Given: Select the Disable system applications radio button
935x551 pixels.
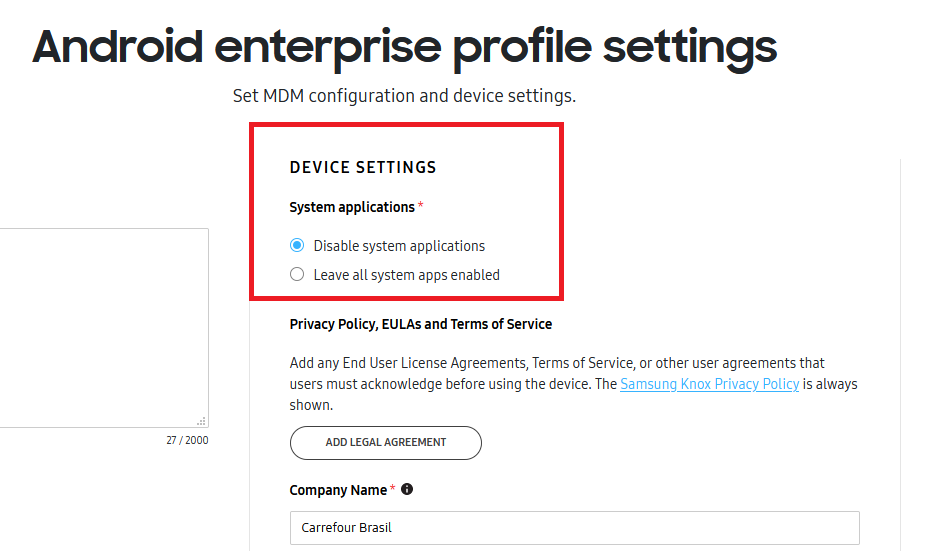Looking at the screenshot, I should point(297,246).
